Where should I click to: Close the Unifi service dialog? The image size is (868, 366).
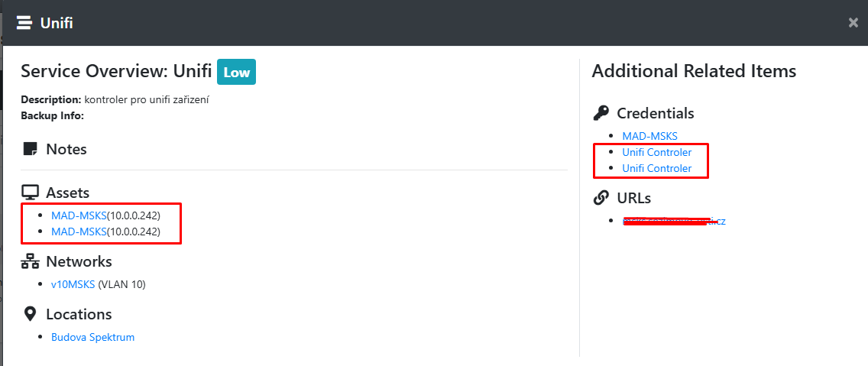coord(853,23)
